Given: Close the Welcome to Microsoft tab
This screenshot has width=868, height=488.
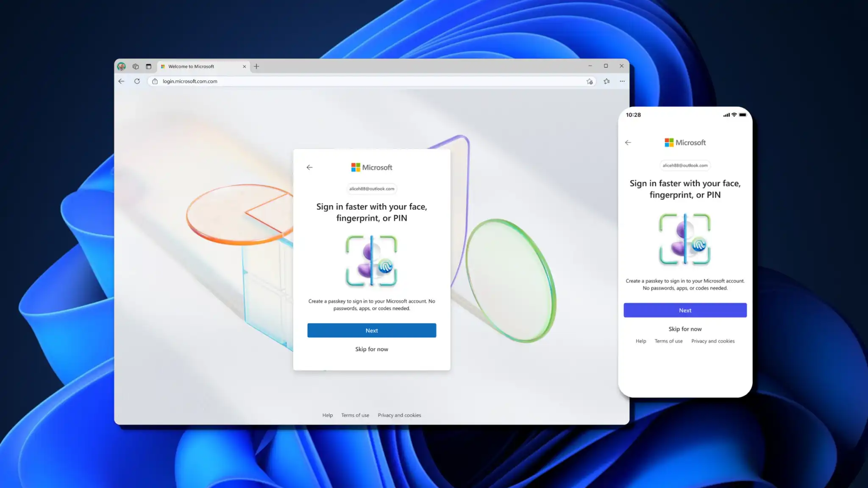Looking at the screenshot, I should pyautogui.click(x=244, y=67).
